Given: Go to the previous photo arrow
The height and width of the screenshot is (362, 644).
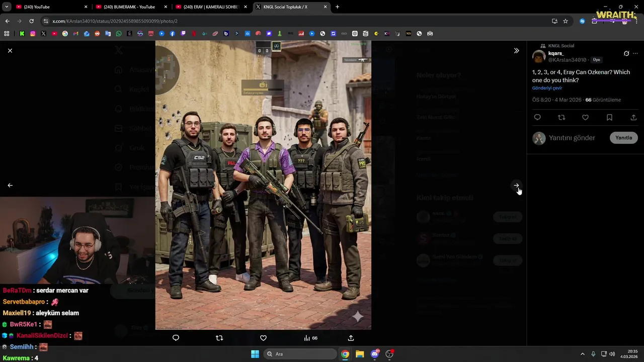Looking at the screenshot, I should point(10,186).
